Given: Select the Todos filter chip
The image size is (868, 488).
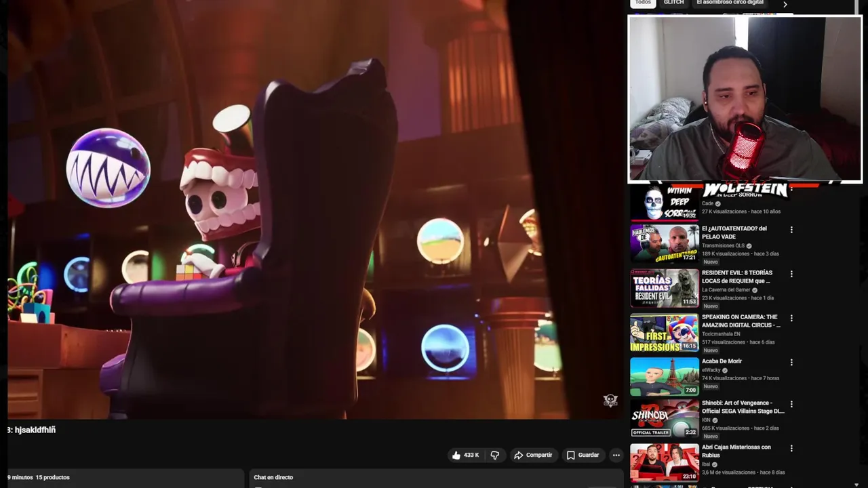Looking at the screenshot, I should tap(643, 3).
